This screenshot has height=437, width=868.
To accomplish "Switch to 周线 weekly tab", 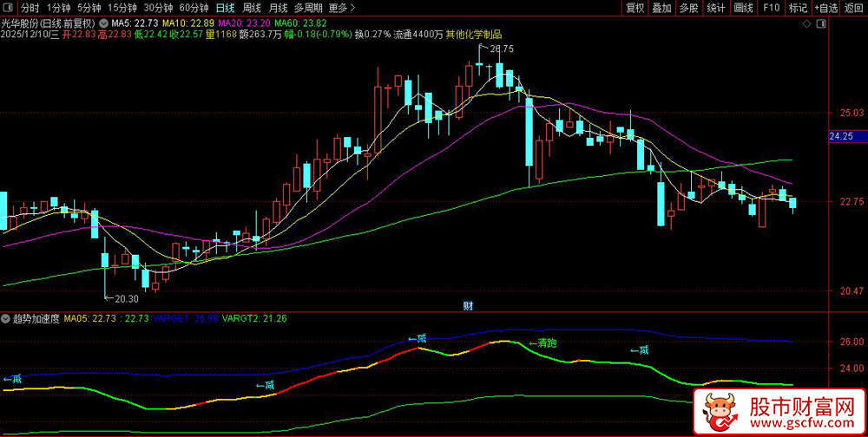I will click(x=252, y=8).
